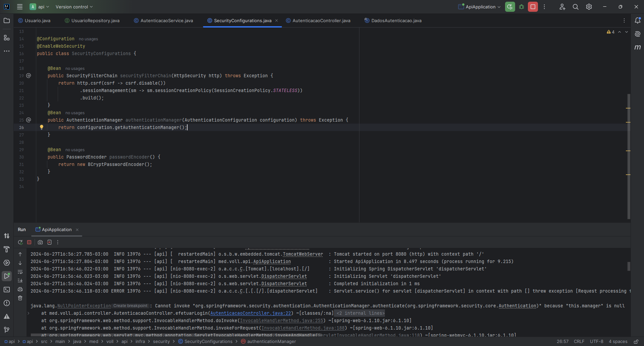
Task: Open Code With Me collaboration icon
Action: [x=562, y=7]
